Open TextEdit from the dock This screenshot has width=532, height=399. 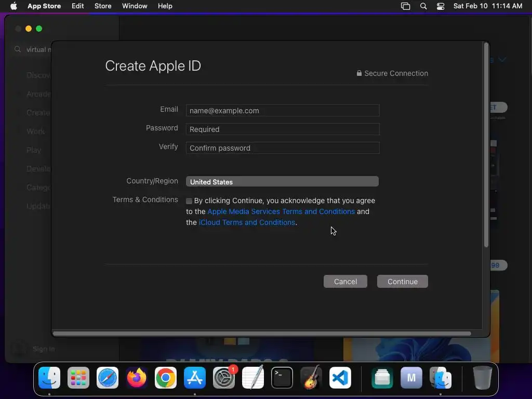[x=253, y=378]
